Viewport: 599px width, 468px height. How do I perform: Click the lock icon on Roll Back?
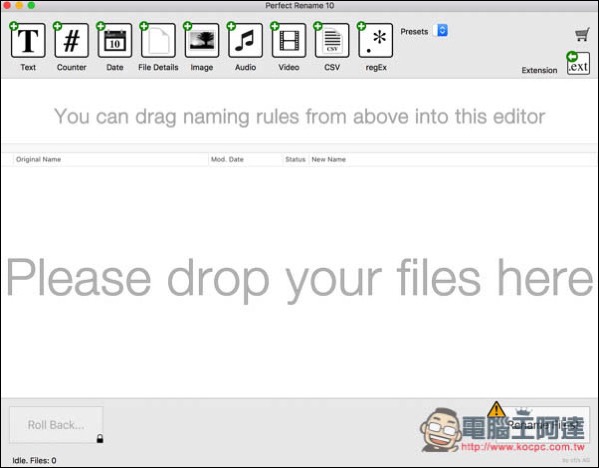[100, 438]
